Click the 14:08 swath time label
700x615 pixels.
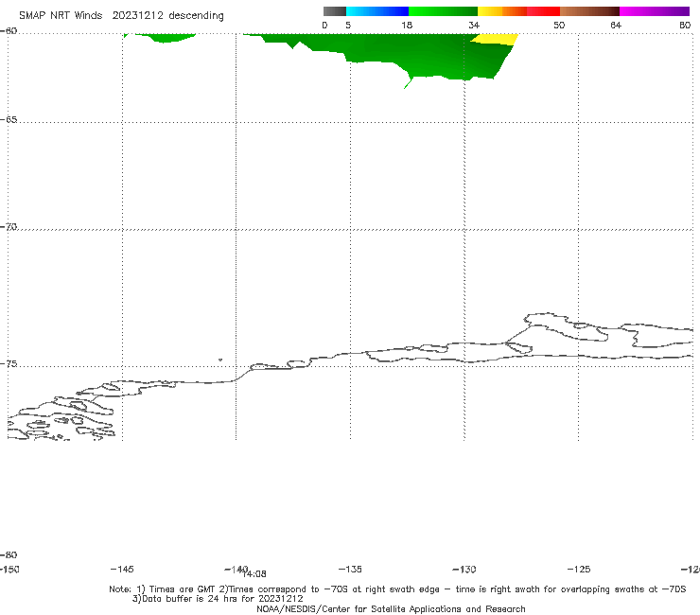tap(255, 574)
